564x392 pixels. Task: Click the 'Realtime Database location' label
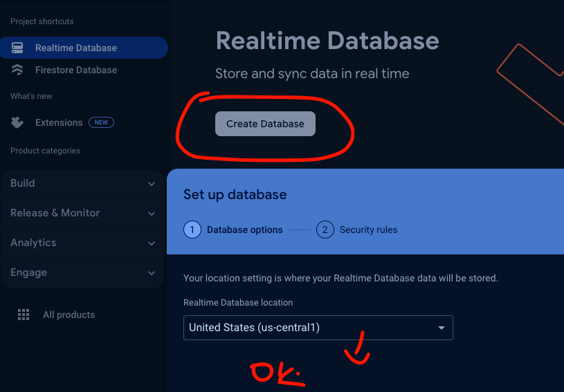pyautogui.click(x=238, y=303)
